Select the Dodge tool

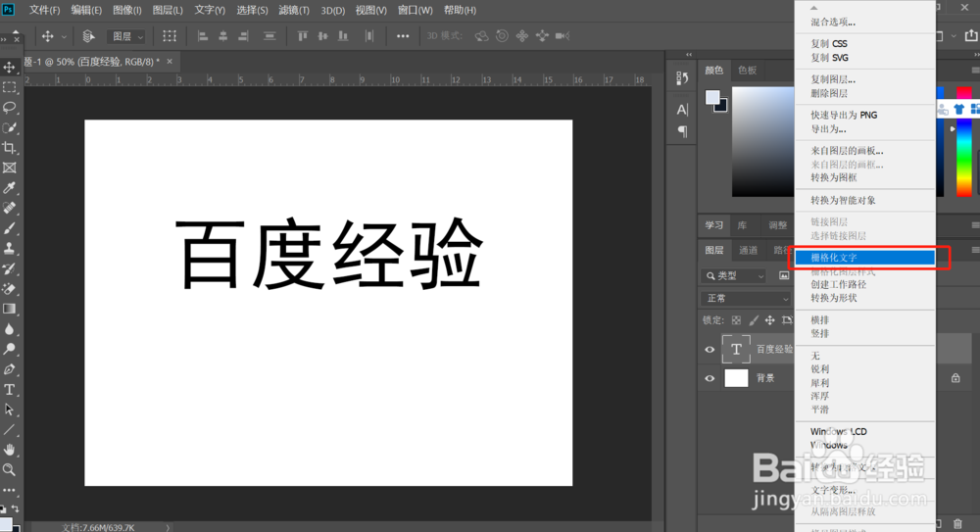click(10, 349)
